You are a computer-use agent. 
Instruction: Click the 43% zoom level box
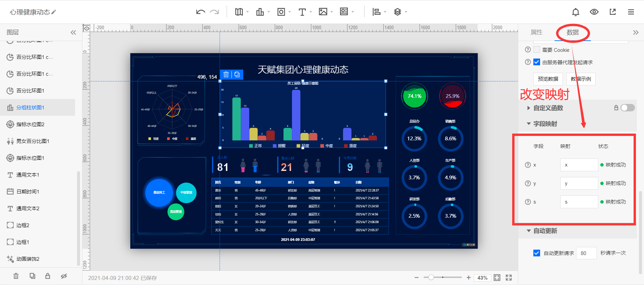click(482, 278)
